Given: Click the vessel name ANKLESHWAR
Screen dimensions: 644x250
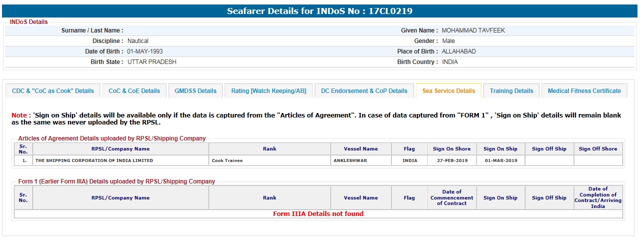Looking at the screenshot, I should [350, 160].
